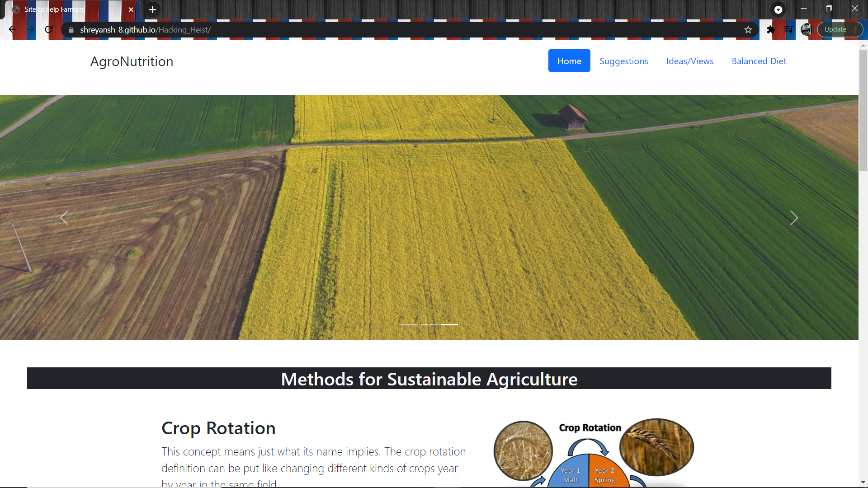Screen dimensions: 868x488
Task: Click the Chrome Update button
Action: click(x=835, y=29)
